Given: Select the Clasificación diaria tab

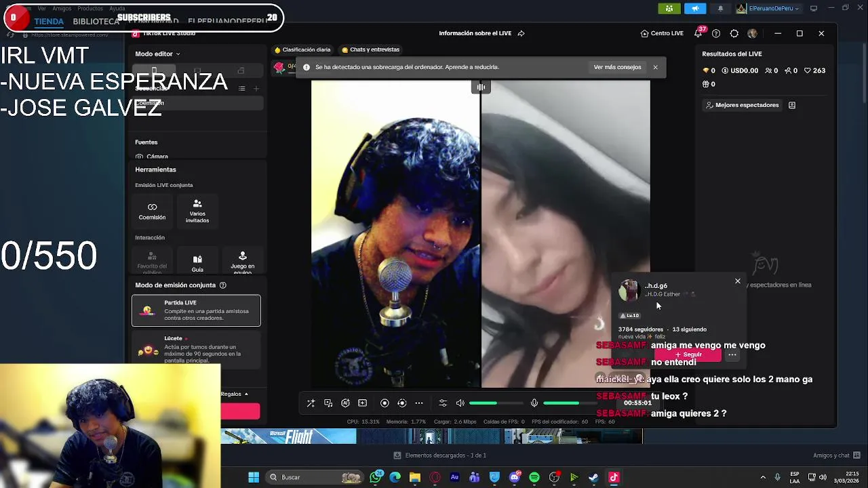Looking at the screenshot, I should (302, 49).
